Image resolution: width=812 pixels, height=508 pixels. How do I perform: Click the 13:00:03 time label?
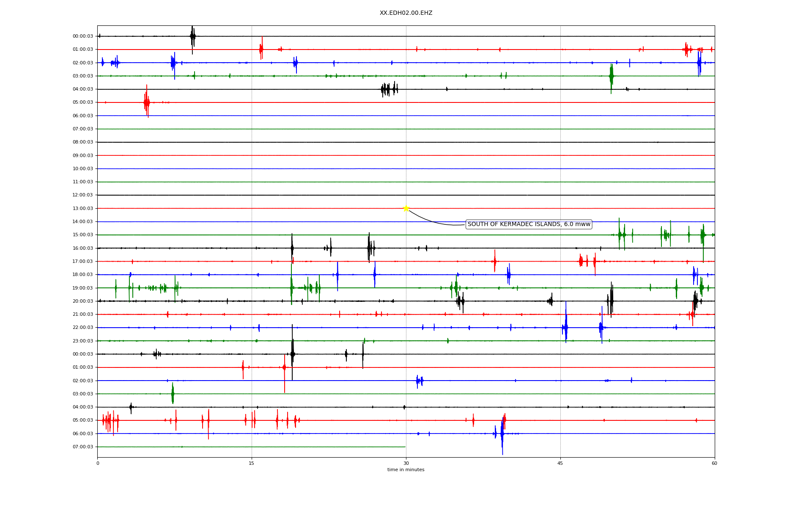(83, 208)
